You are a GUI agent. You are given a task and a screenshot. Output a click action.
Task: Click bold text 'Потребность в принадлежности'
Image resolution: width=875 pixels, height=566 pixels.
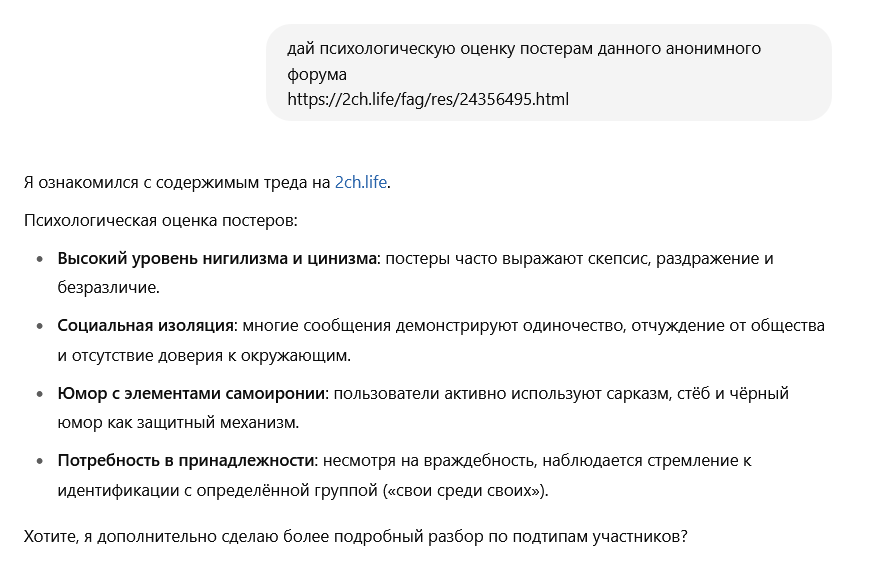[x=186, y=461]
